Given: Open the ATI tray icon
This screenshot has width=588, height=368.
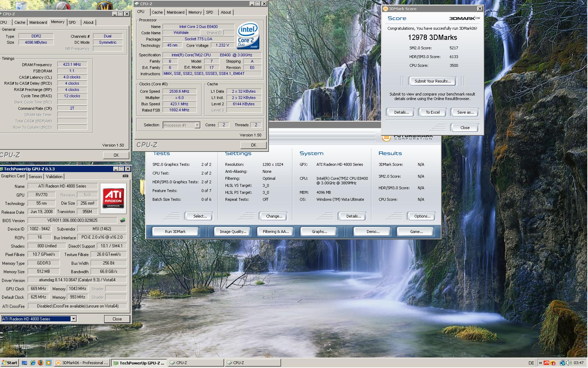Looking at the screenshot, I should [546, 363].
